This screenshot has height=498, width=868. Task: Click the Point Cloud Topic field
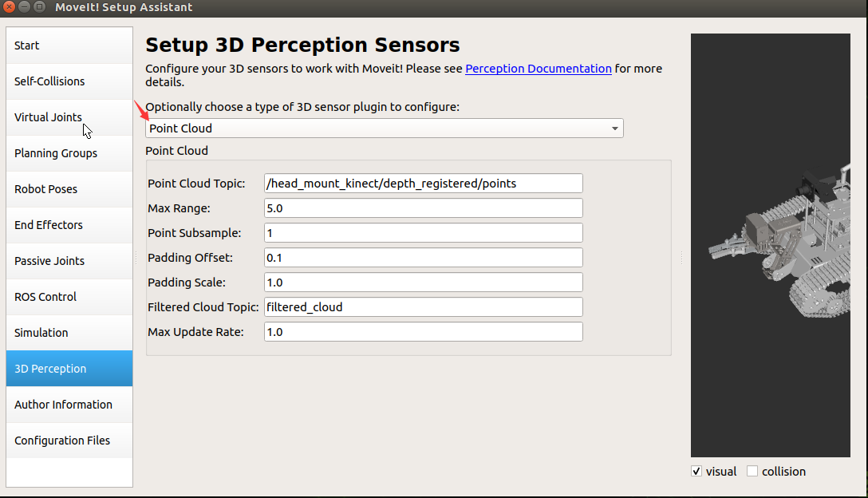click(x=424, y=184)
